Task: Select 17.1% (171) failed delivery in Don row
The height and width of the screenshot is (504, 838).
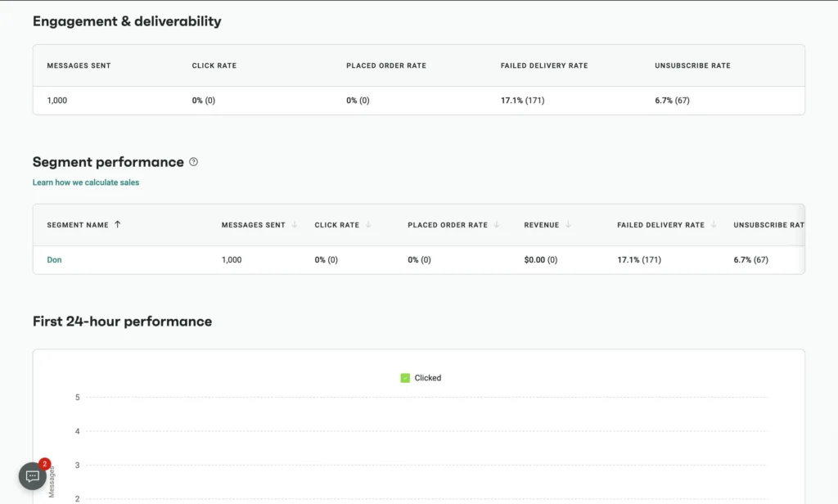Action: (638, 259)
